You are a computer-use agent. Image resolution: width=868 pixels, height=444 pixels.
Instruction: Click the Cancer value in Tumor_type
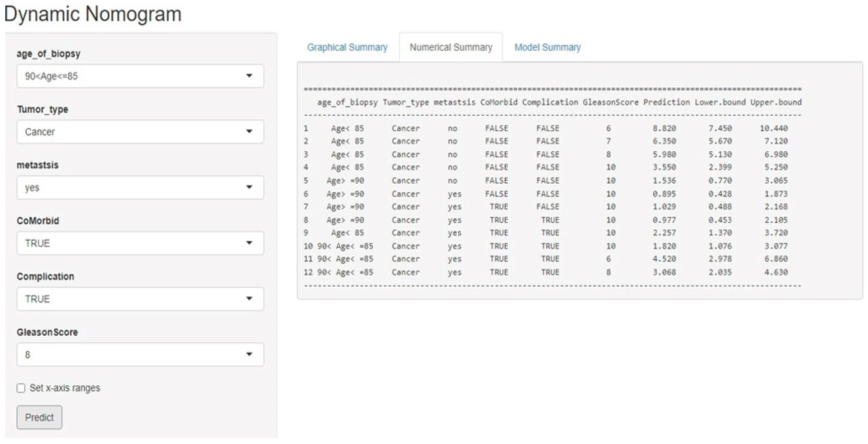40,132
